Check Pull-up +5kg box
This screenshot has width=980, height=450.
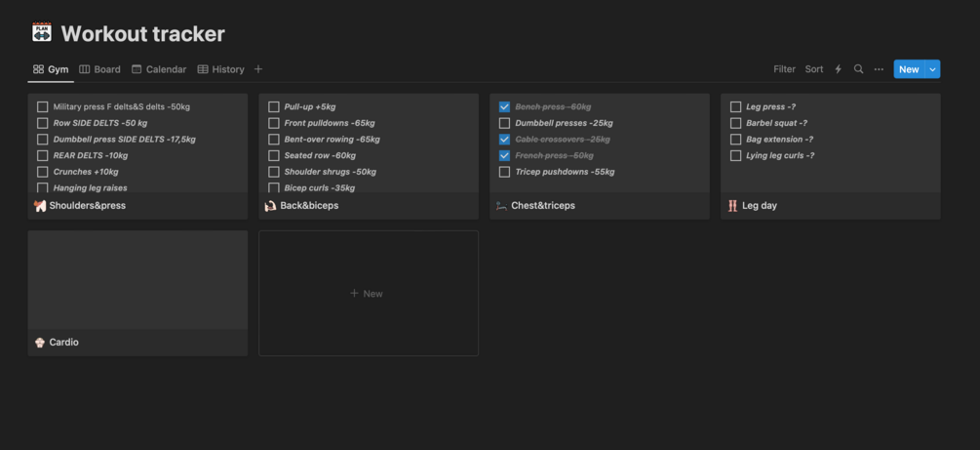274,107
